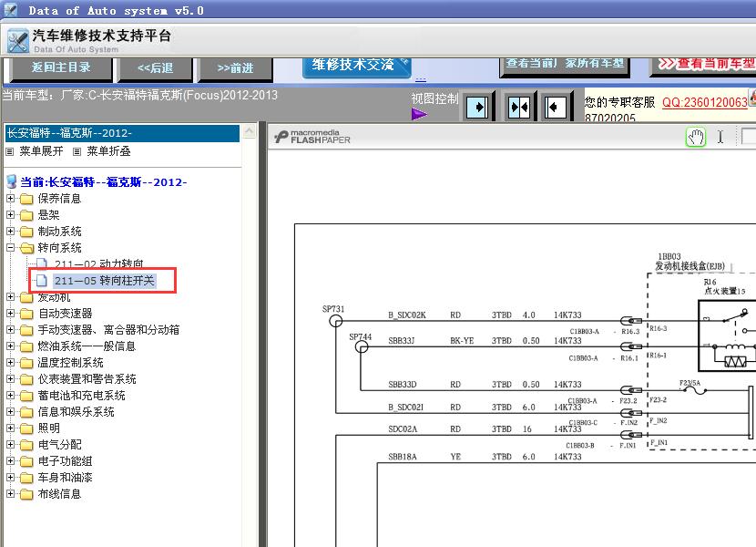Viewport: 756px width, 547px height.
Task: Select the 电气分配 tree item
Action: [60, 445]
